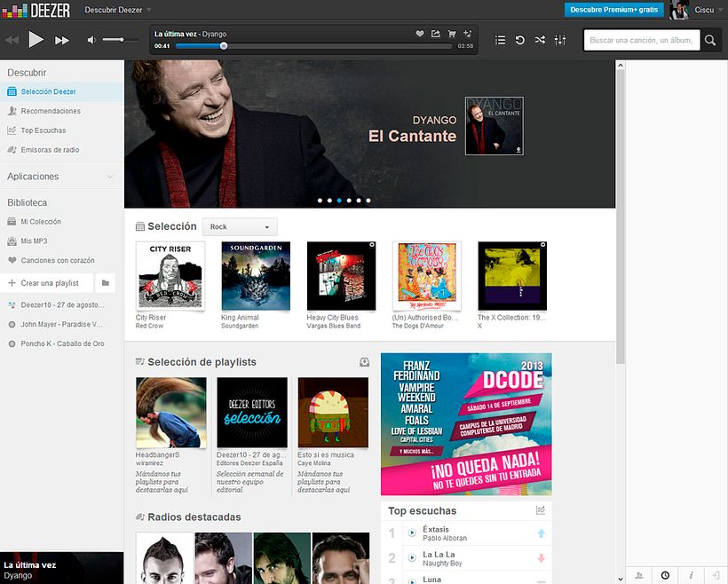Open City Riser album cover

170,276
